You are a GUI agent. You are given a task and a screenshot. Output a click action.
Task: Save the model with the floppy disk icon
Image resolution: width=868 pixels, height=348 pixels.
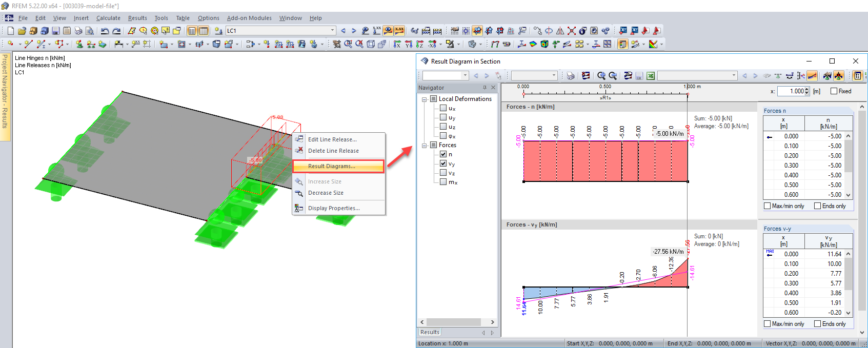56,31
